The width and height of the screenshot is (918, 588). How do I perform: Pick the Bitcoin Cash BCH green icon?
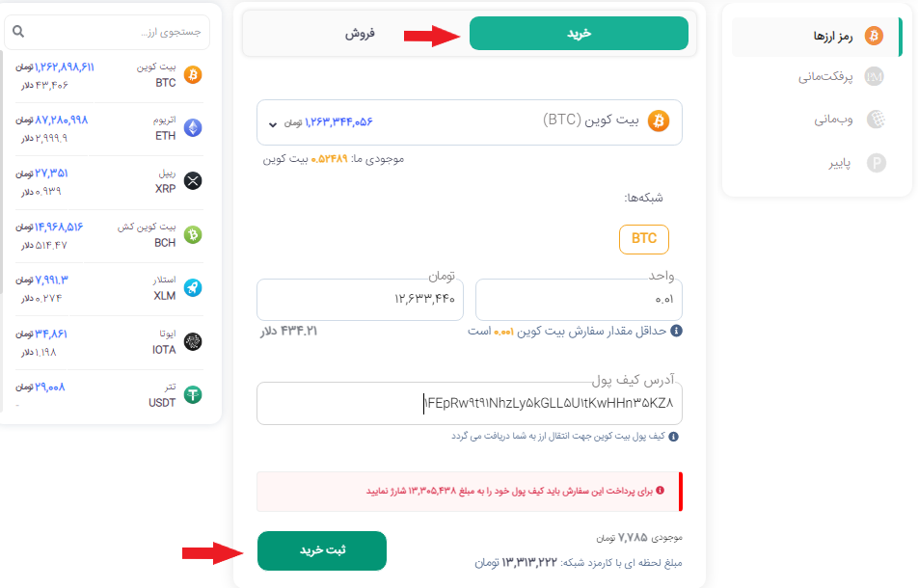(x=193, y=234)
